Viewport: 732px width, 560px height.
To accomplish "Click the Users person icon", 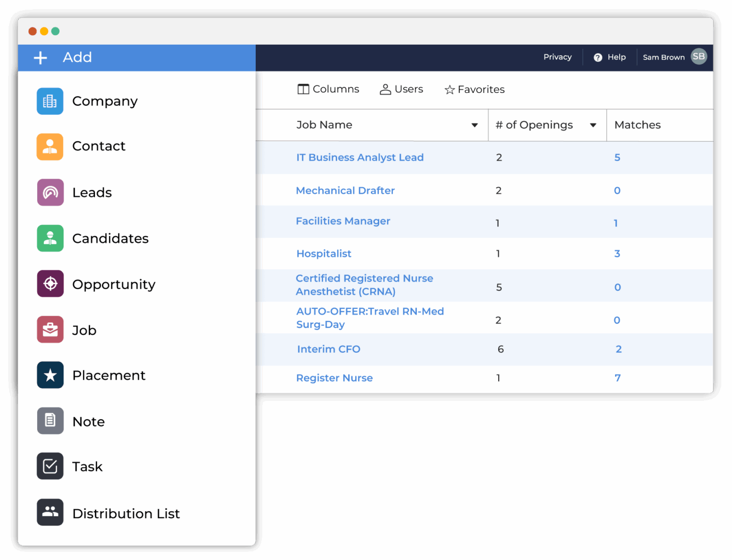I will (386, 89).
